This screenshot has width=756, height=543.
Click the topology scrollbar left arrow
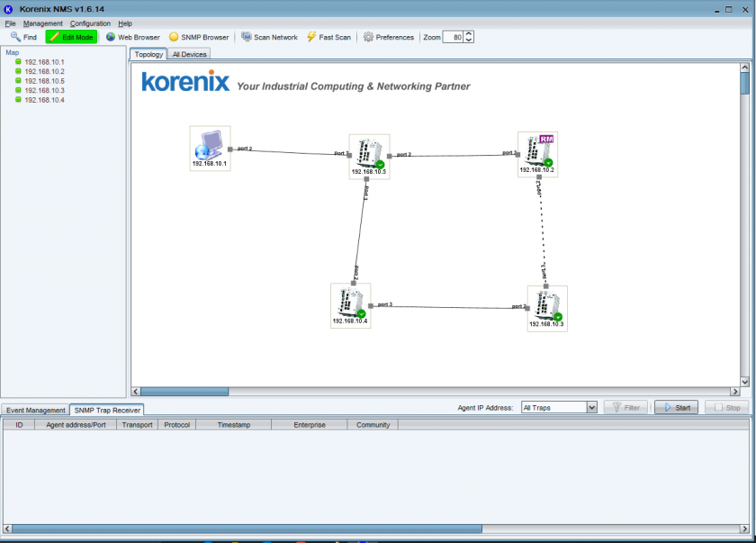click(136, 392)
